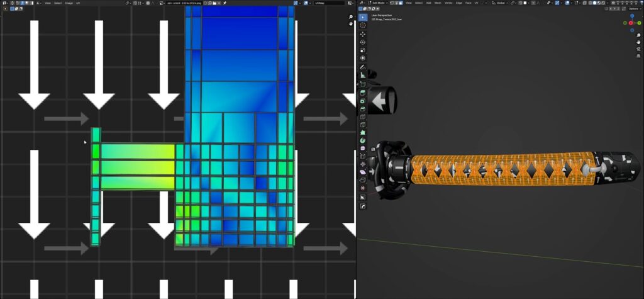Click the 3D viewport pan hand gizmo
Image resolution: width=644 pixels, height=299 pixels.
click(639, 42)
